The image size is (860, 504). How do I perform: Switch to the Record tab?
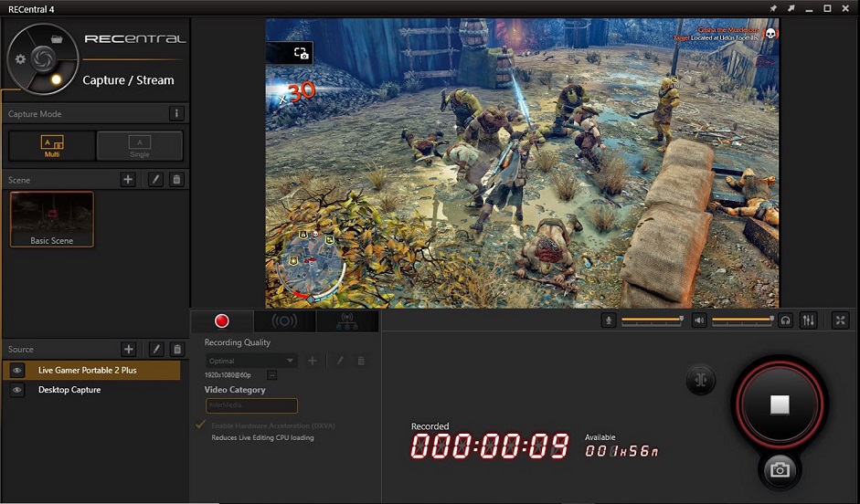pos(222,321)
